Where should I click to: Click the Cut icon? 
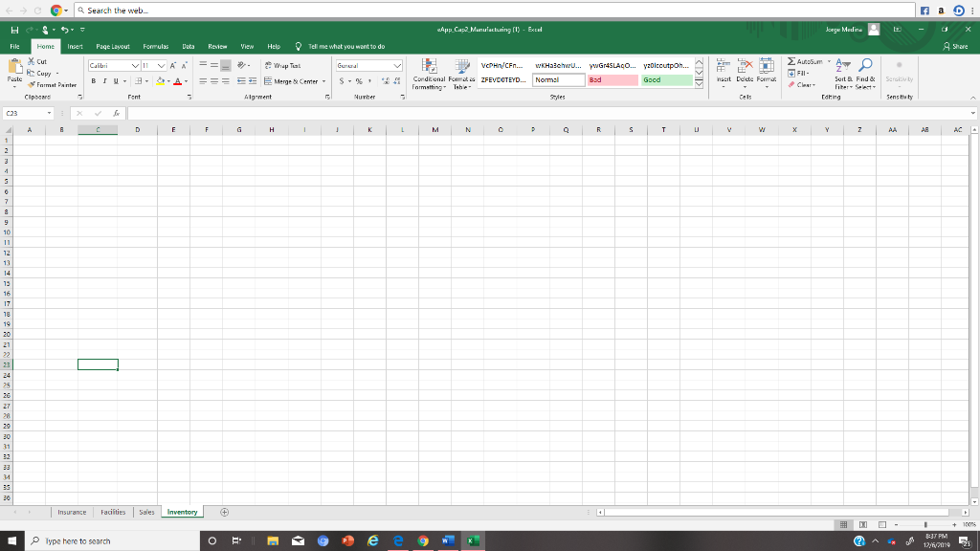pos(33,60)
